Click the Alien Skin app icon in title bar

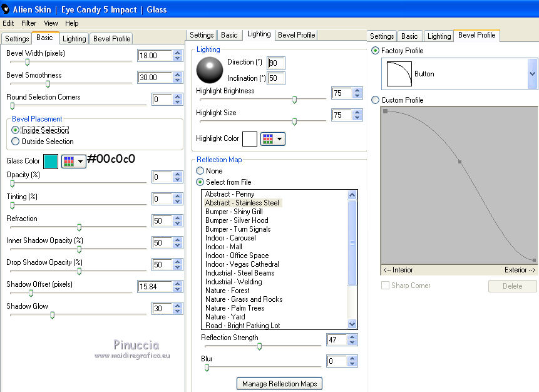tap(7, 9)
